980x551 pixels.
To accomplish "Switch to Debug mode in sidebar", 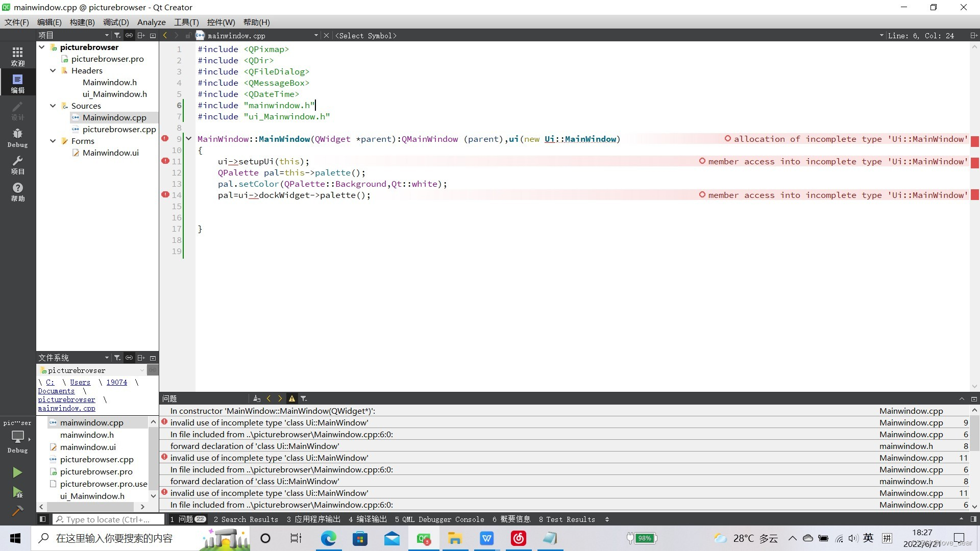I will 18,137.
